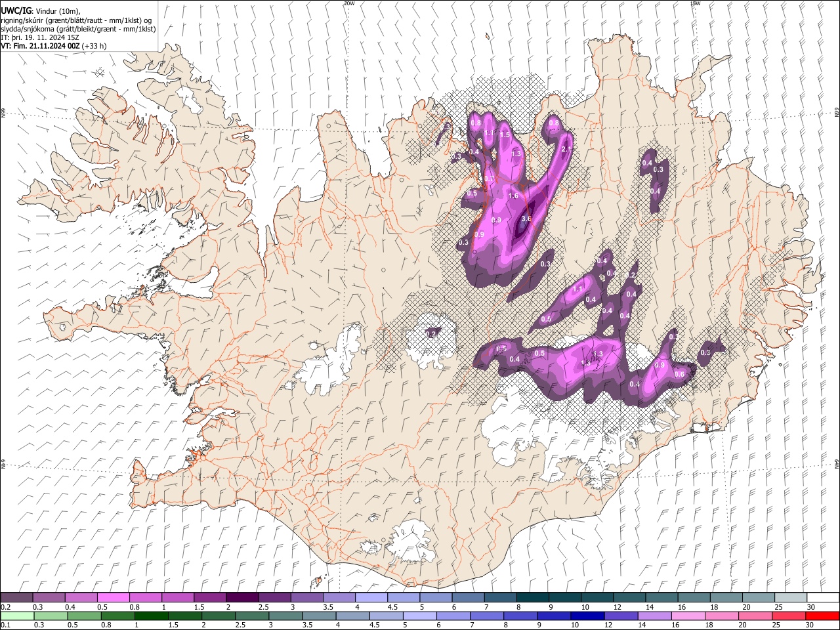The height and width of the screenshot is (630, 840).
Task: Pick the grey-blue 4 mm rain swatch
Action: [352, 616]
